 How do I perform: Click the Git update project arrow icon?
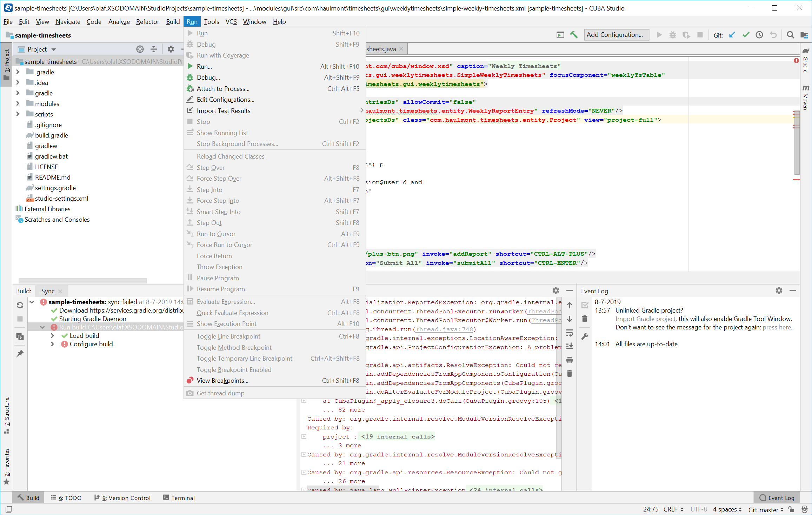pyautogui.click(x=732, y=35)
